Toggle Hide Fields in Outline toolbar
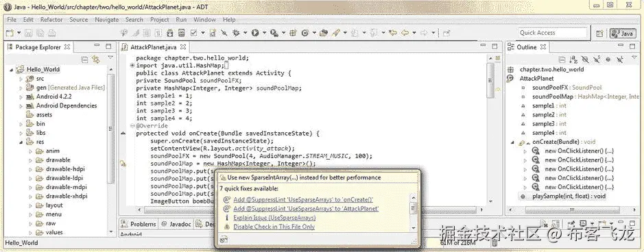644x252 pixels. [585, 60]
